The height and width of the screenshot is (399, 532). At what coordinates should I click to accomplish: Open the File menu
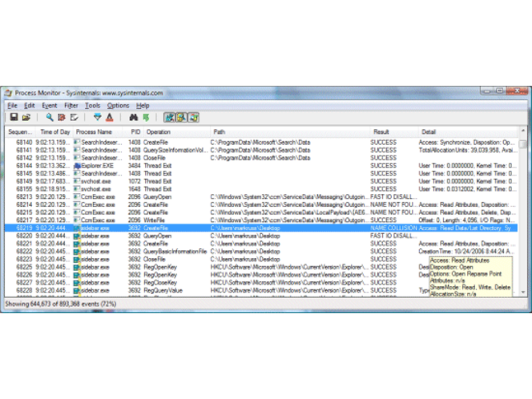(12, 106)
